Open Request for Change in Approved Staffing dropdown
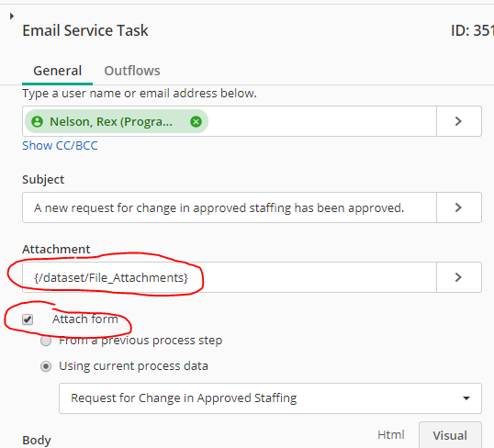This screenshot has width=494, height=448. pos(270,398)
